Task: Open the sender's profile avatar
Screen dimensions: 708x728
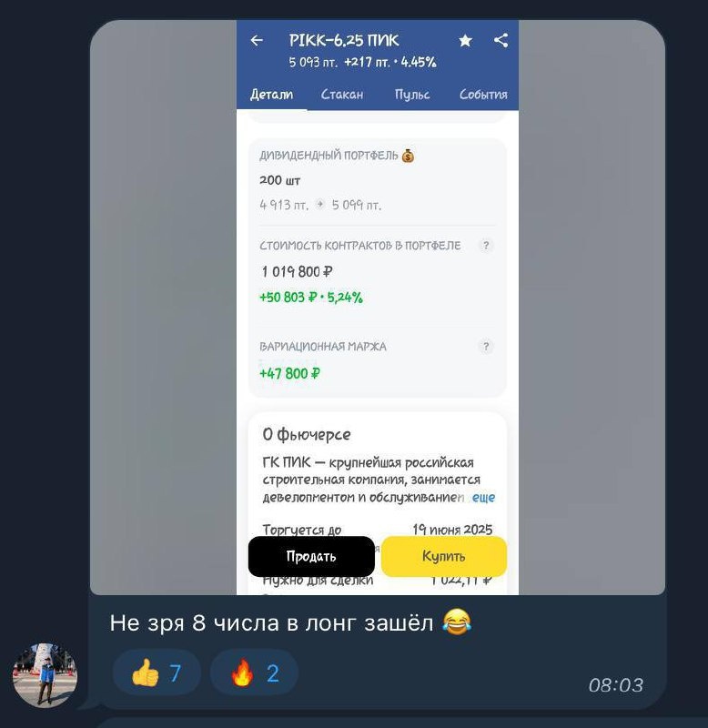Action: point(45,675)
